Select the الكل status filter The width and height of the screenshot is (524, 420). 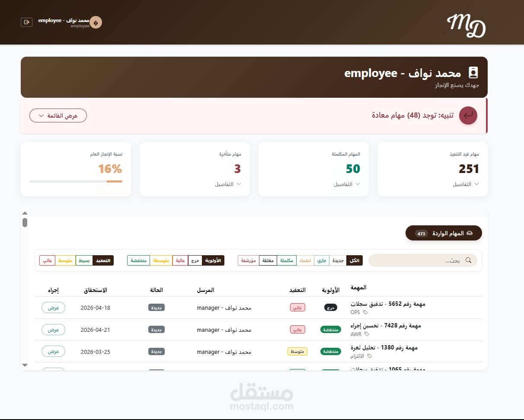pyautogui.click(x=354, y=260)
